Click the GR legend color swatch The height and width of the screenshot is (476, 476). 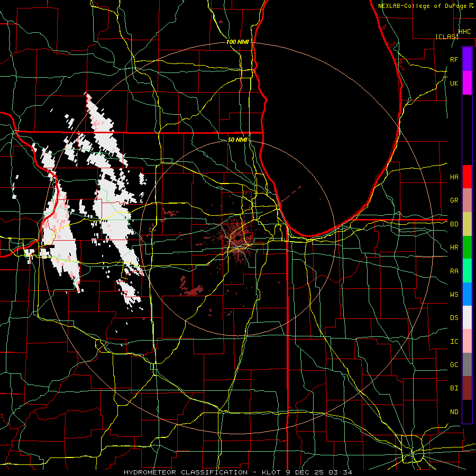[x=467, y=200]
